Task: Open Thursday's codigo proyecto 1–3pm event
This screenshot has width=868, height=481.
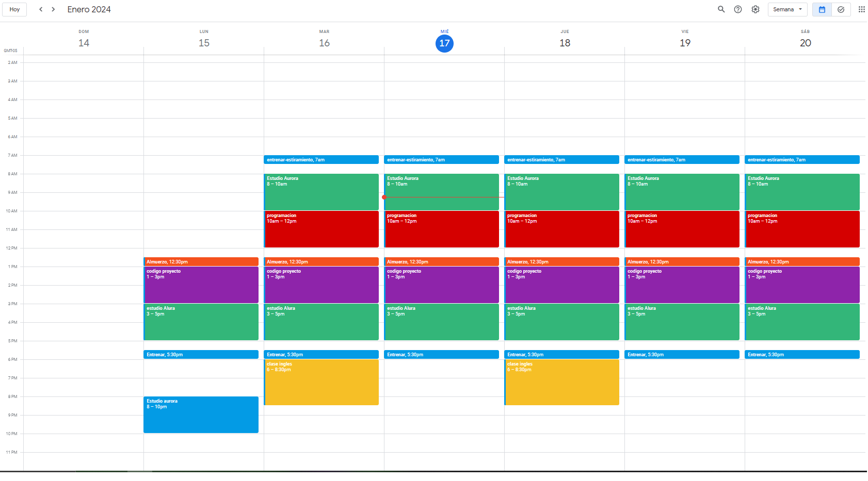Action: pos(561,285)
